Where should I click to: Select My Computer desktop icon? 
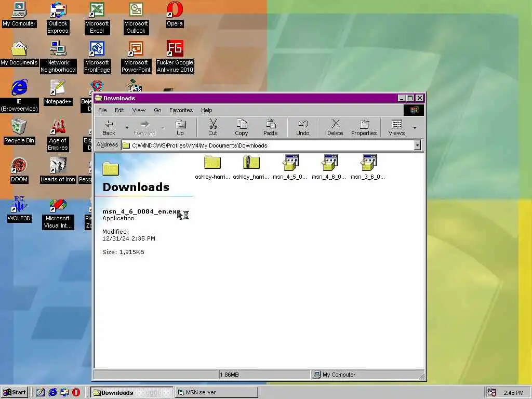[19, 15]
